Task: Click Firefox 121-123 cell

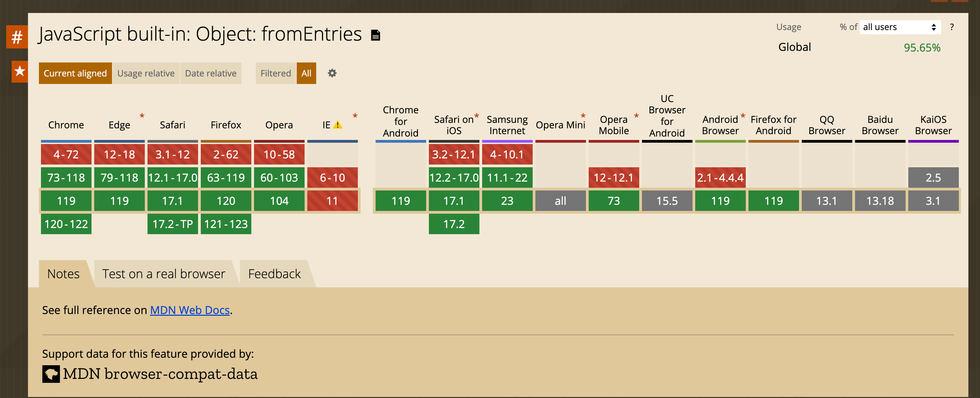Action: pyautogui.click(x=226, y=224)
